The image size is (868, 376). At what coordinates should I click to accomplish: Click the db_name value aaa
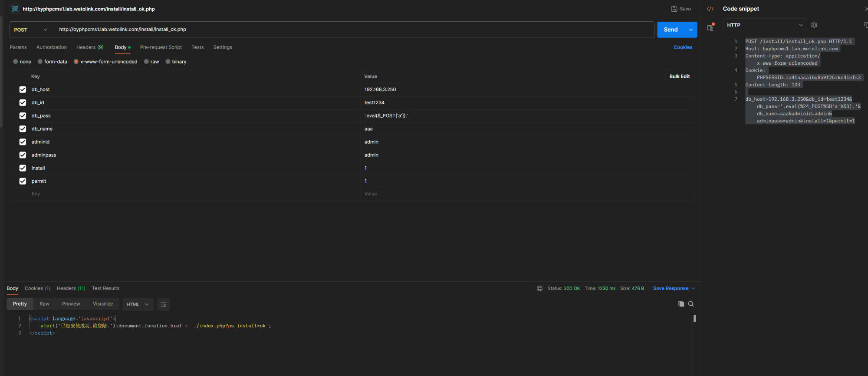[x=368, y=129]
